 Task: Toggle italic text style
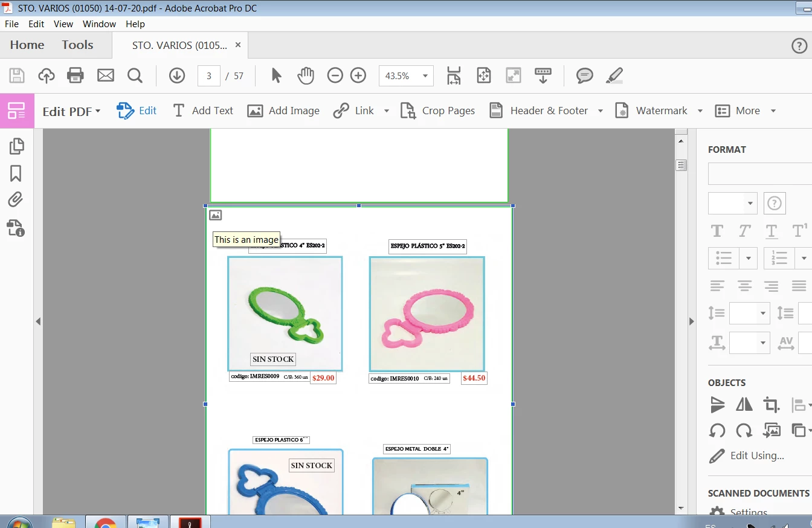pyautogui.click(x=744, y=231)
